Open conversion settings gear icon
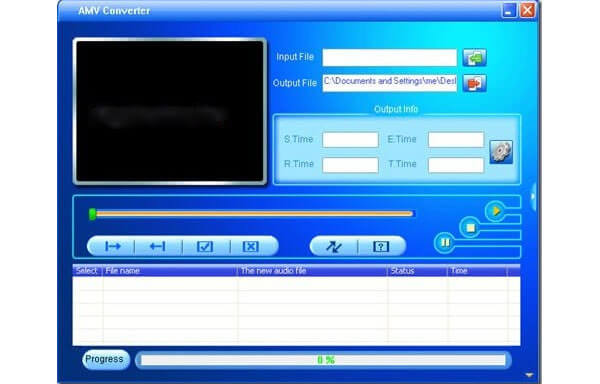Image resolution: width=600 pixels, height=384 pixels. [501, 152]
